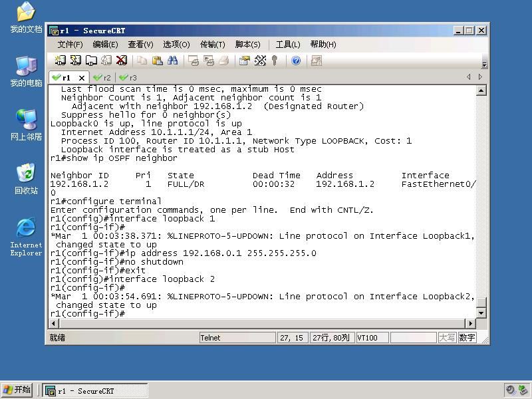
Task: Open 我的文档 desktop icon
Action: click(x=26, y=18)
